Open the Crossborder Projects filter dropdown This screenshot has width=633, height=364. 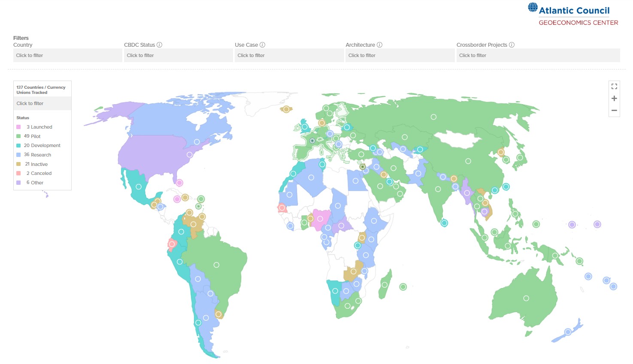point(538,55)
